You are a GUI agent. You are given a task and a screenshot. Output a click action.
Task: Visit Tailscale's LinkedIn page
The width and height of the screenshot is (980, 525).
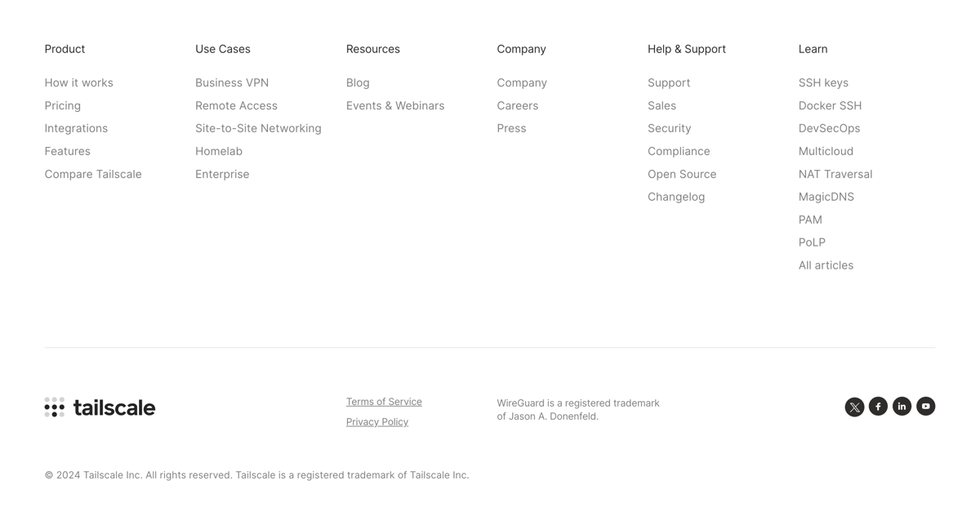click(902, 406)
